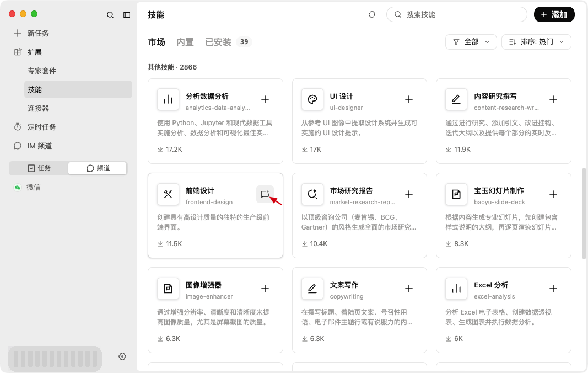Click the excel-analysis subtitle text
588x373 pixels.
tap(494, 296)
